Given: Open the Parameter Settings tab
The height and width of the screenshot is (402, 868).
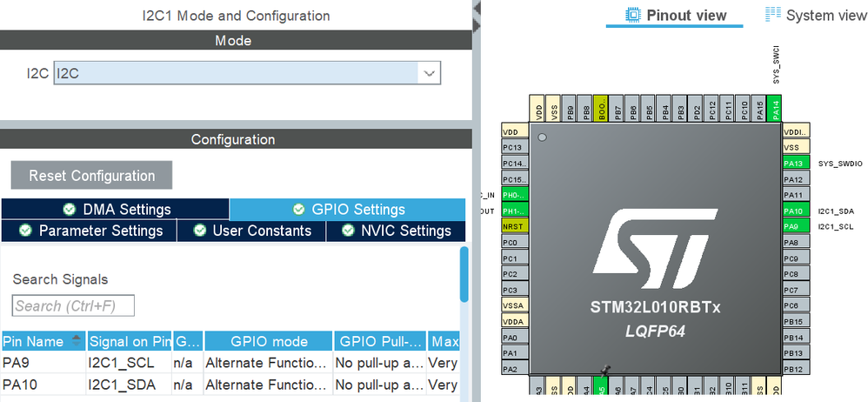Looking at the screenshot, I should [x=89, y=231].
